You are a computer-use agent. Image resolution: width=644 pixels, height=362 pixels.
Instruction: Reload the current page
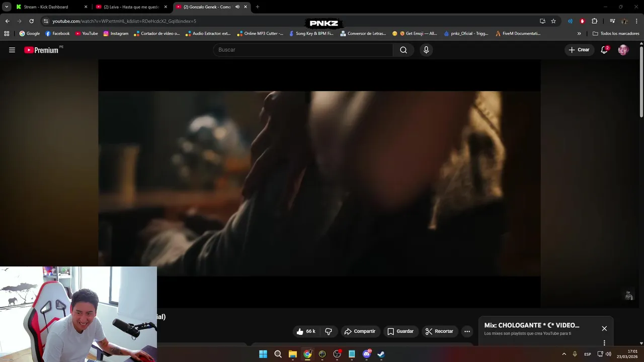31,21
